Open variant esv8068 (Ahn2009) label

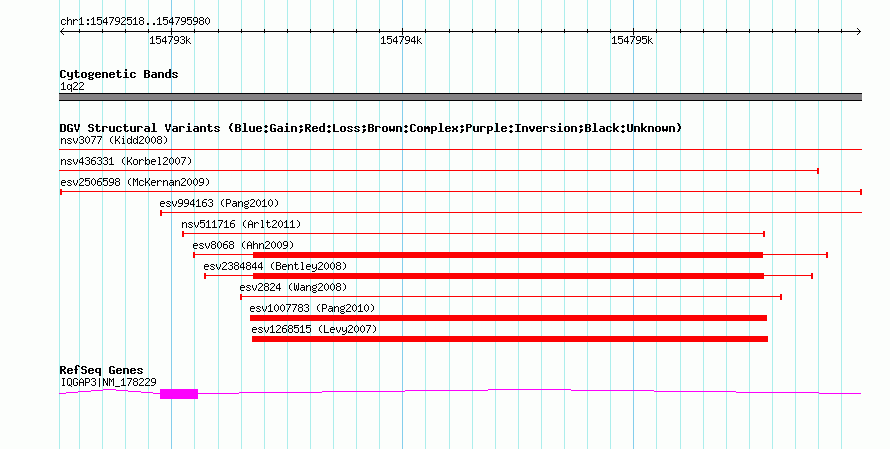click(243, 245)
